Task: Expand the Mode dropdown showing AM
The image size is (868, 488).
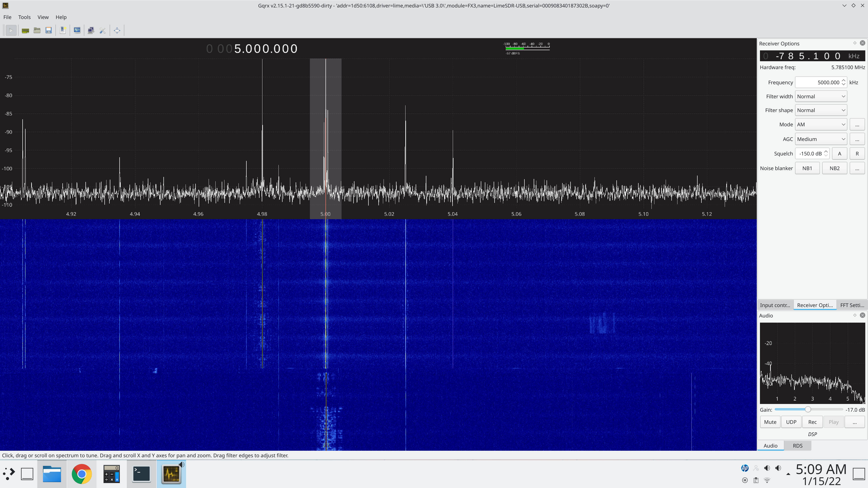Action: 821,124
